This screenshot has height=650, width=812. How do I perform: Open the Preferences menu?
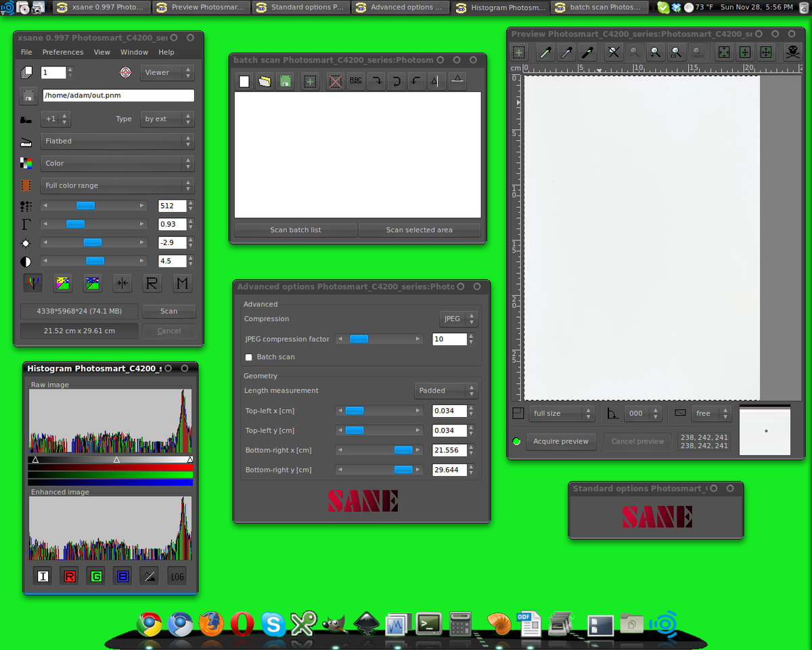(63, 52)
